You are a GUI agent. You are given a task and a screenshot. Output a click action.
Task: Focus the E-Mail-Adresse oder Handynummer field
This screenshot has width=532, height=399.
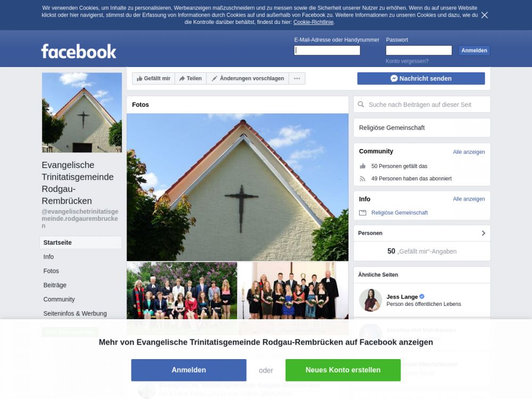tap(327, 50)
